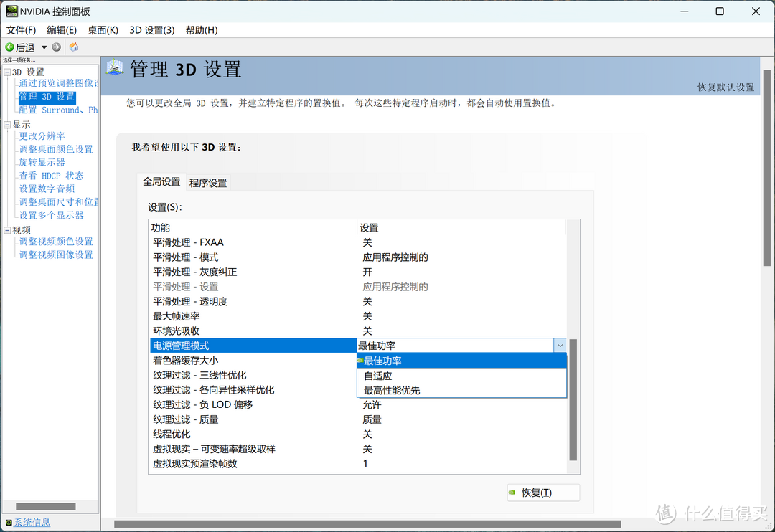Maximize the NVIDIA 控制面板 window
The width and height of the screenshot is (775, 532).
[x=720, y=11]
